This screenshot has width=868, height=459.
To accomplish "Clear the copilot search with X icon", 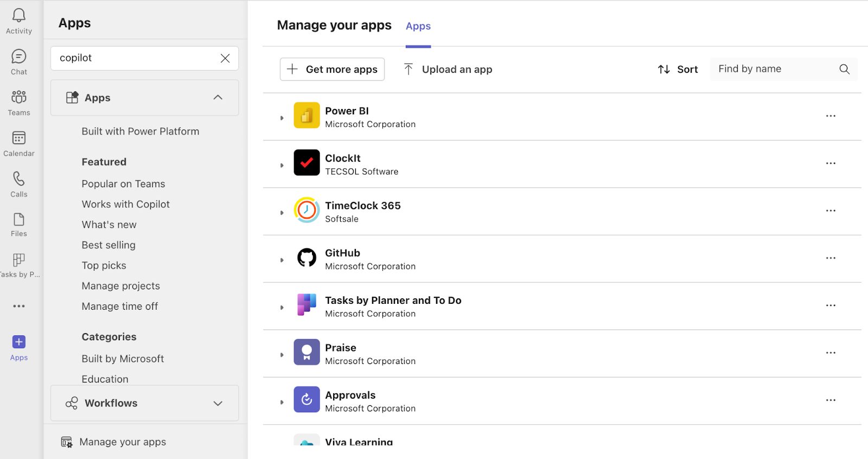I will [x=225, y=58].
